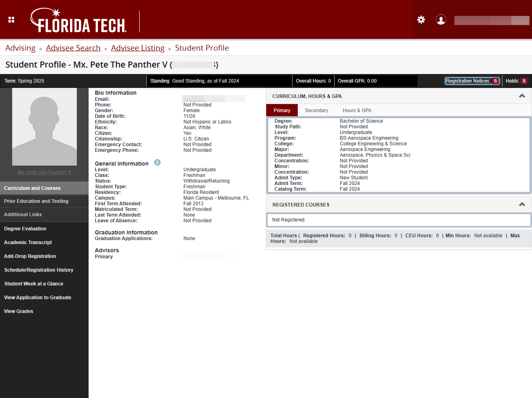Click the BS-Aerospace Engineering program value

369,138
